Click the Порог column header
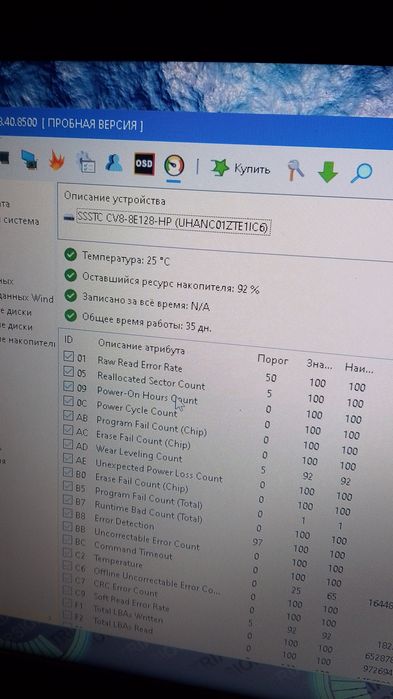 272,360
